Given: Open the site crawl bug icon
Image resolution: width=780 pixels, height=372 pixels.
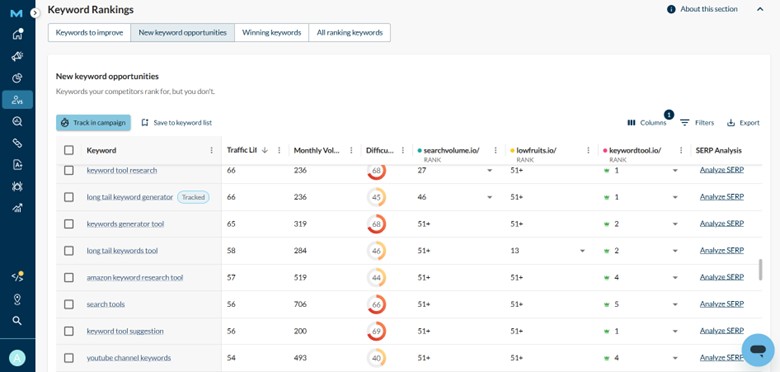Looking at the screenshot, I should (17, 186).
